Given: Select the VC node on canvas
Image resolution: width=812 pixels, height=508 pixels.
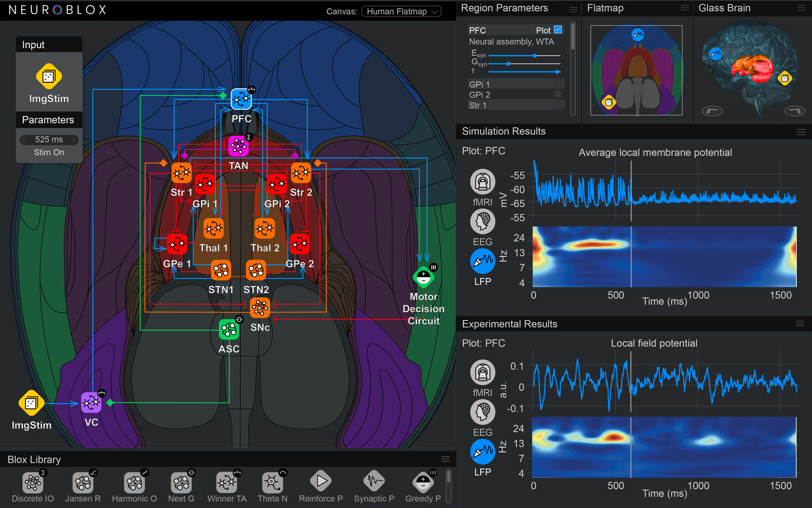Looking at the screenshot, I should pyautogui.click(x=91, y=403).
